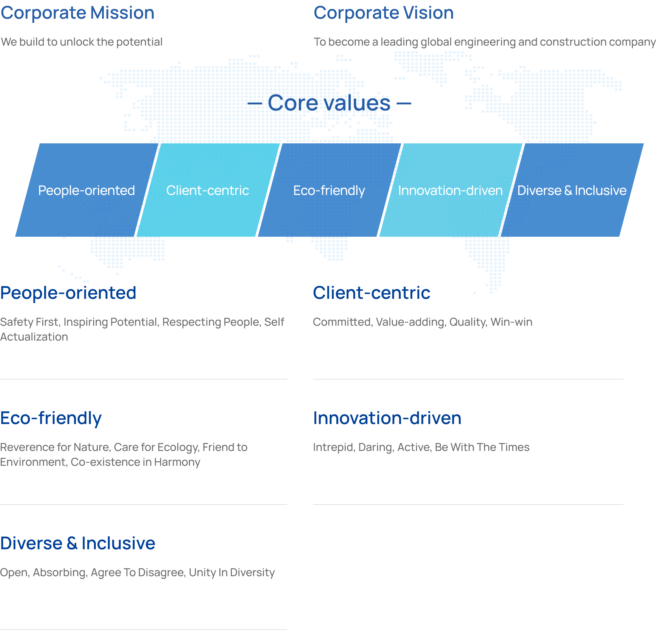Click the 'Safety First, Inspiring Potential' description
Screen dimensions: 659x644
(142, 329)
